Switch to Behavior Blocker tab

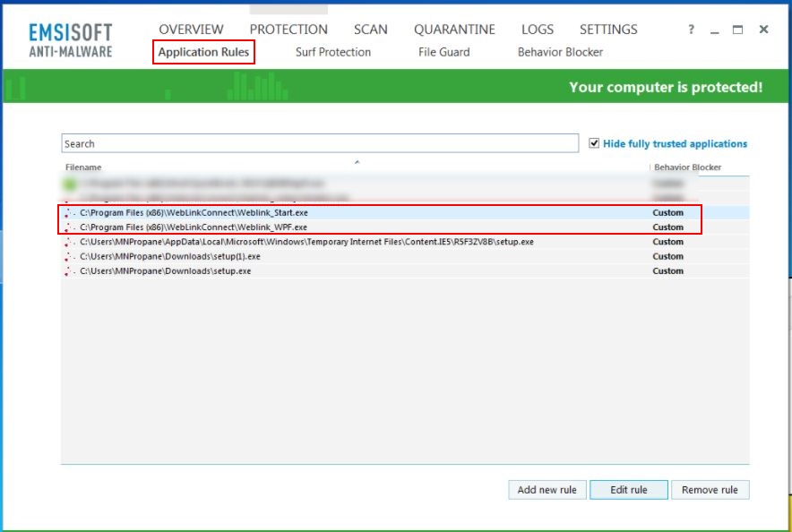[560, 52]
